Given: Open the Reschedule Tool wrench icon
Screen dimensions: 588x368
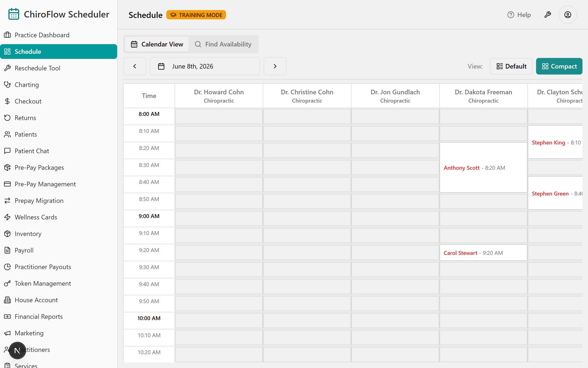Looking at the screenshot, I should 7,68.
